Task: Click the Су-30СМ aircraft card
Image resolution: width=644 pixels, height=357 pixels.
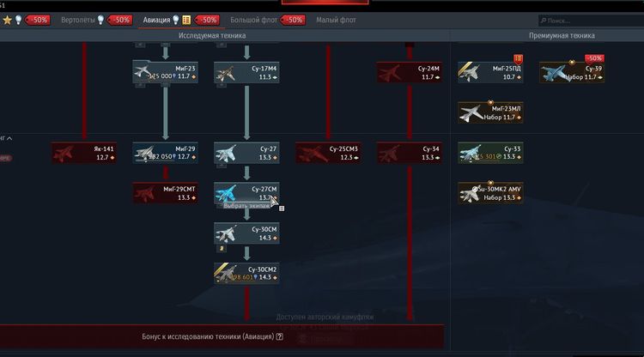Action: coord(246,233)
